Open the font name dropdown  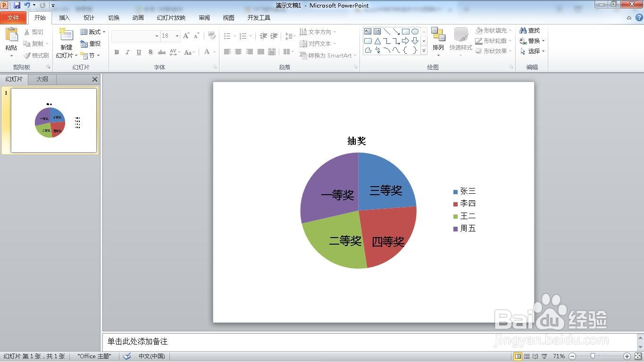(157, 36)
